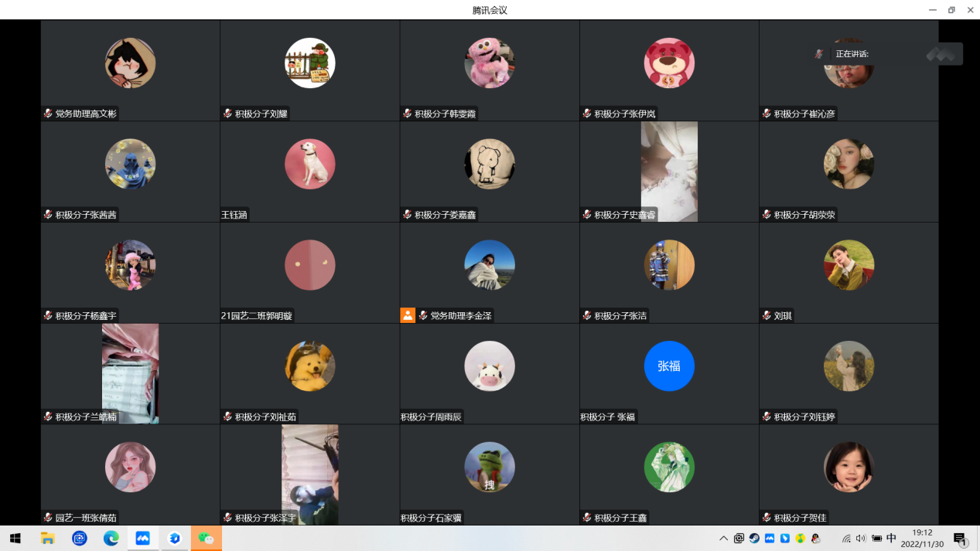Click the Tencent Meeting logo in speaking bar
The image size is (980, 551).
point(943,54)
